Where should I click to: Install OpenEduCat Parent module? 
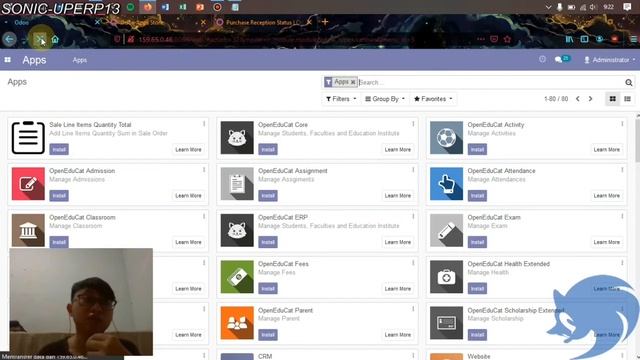[x=268, y=335]
